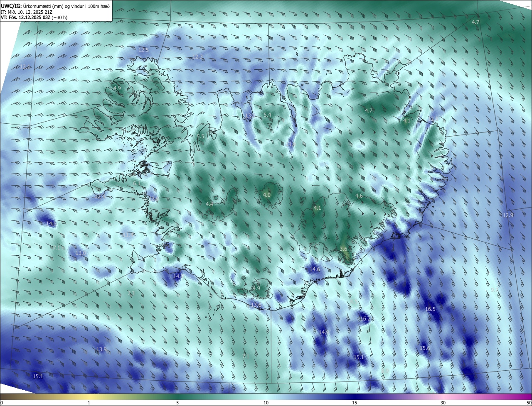Click the 12.3 value label
The height and width of the screenshot is (406, 532).
[x=198, y=57]
